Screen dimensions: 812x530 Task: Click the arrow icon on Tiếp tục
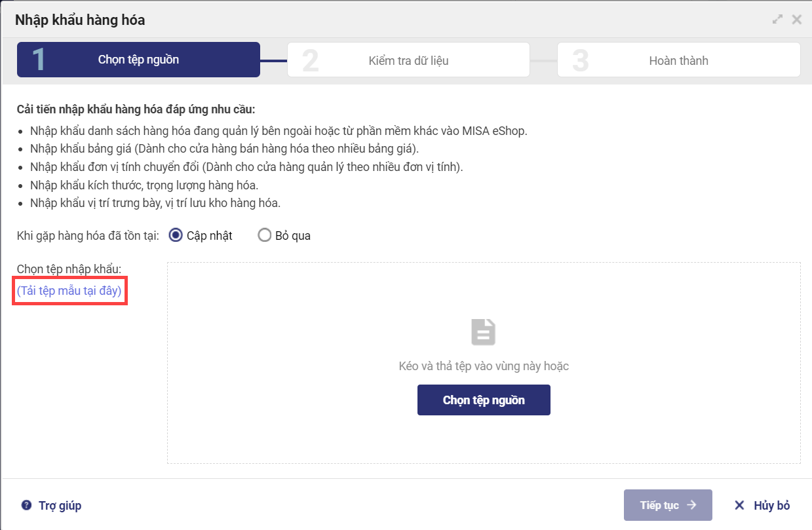pyautogui.click(x=691, y=505)
